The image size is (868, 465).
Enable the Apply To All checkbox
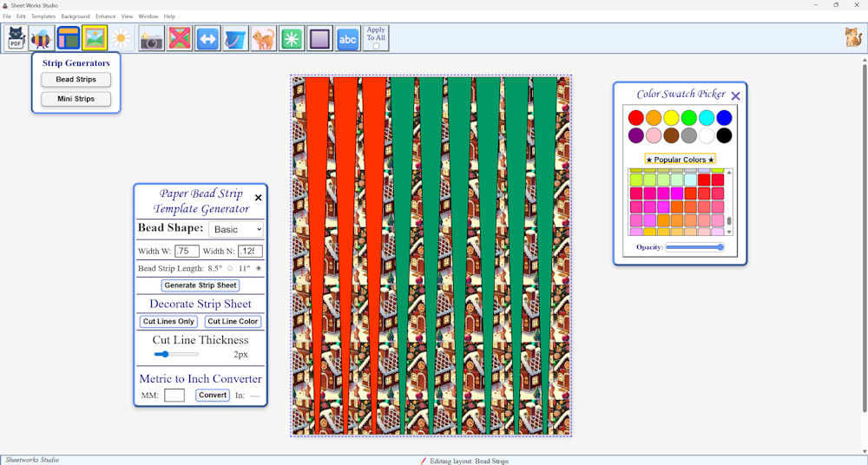point(376,46)
